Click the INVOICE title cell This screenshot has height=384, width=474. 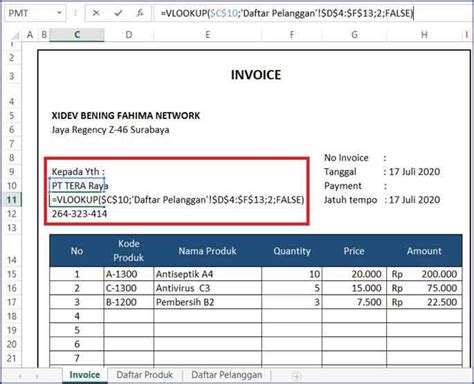[256, 75]
